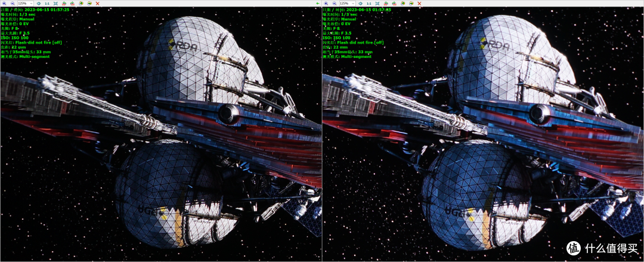Screen dimensions: 644x262
Task: Zoom out on the right image pane
Action: click(x=335, y=4)
